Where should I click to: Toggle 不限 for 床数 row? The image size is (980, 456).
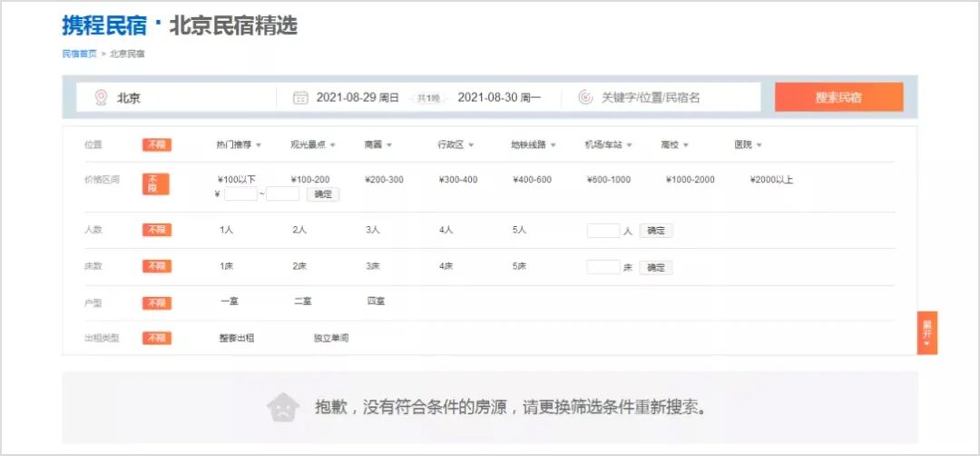tap(156, 266)
